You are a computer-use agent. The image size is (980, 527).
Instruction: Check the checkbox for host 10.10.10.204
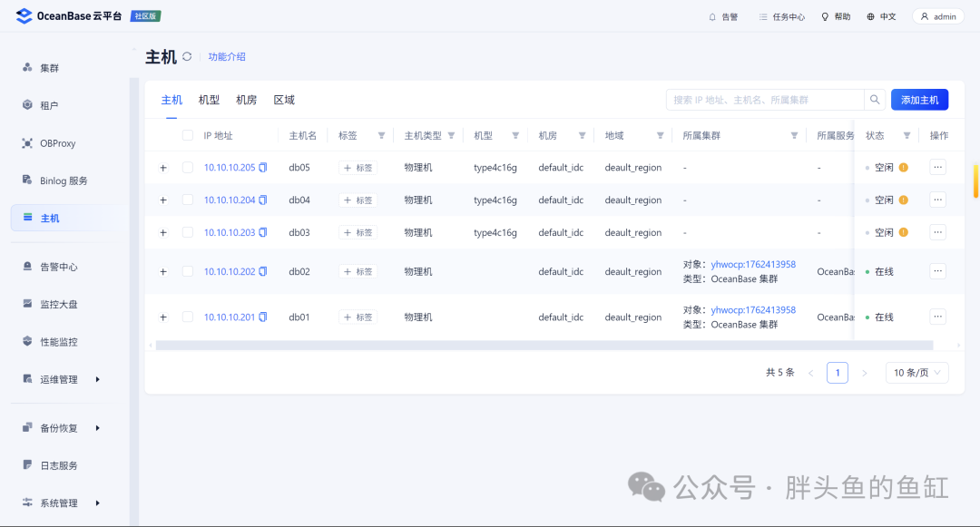(188, 200)
